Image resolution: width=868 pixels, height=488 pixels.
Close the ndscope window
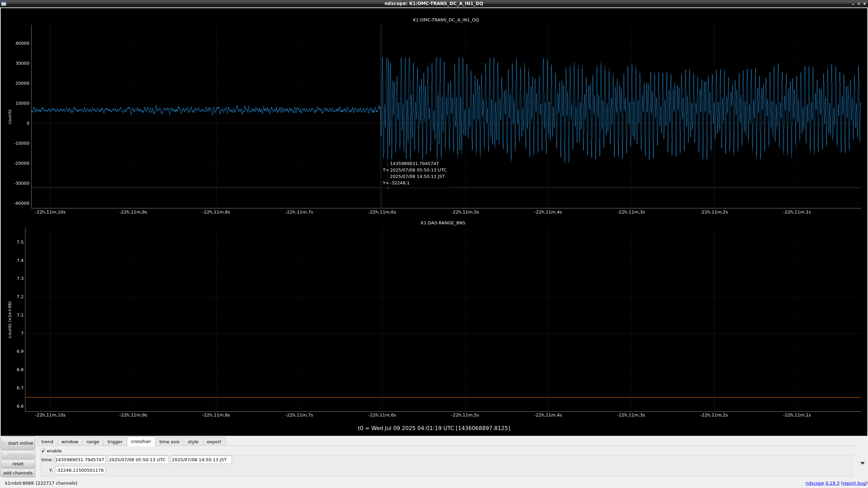tap(865, 4)
